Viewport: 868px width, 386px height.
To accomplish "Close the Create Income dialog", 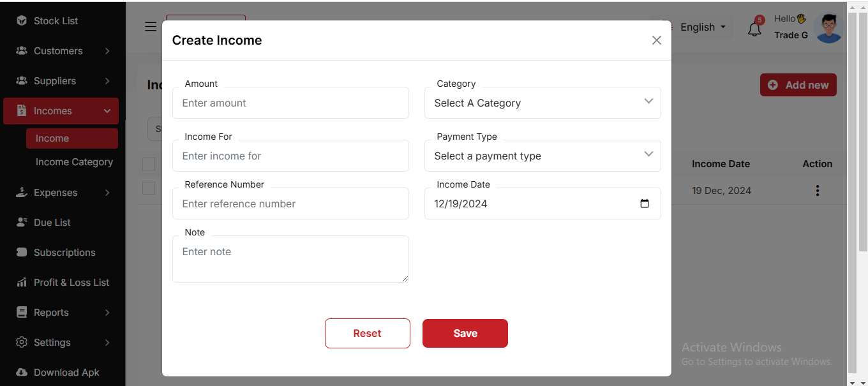I will (x=656, y=40).
